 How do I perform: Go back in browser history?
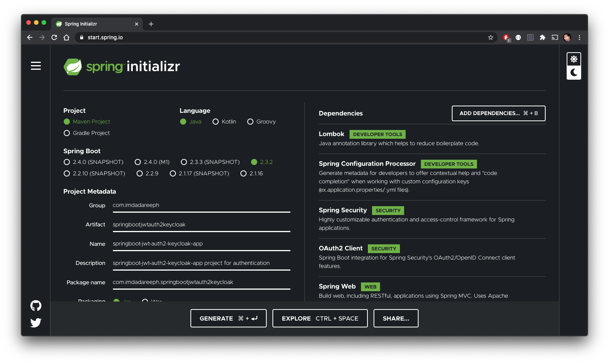[30, 37]
